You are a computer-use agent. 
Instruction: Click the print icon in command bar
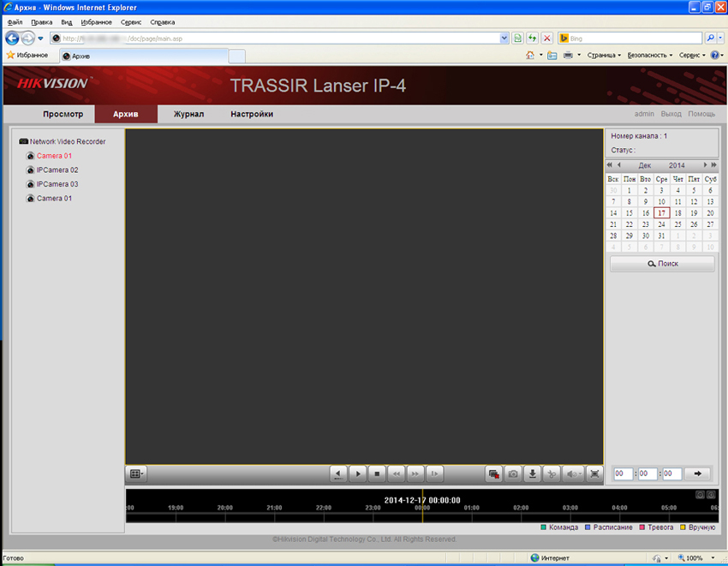(568, 55)
